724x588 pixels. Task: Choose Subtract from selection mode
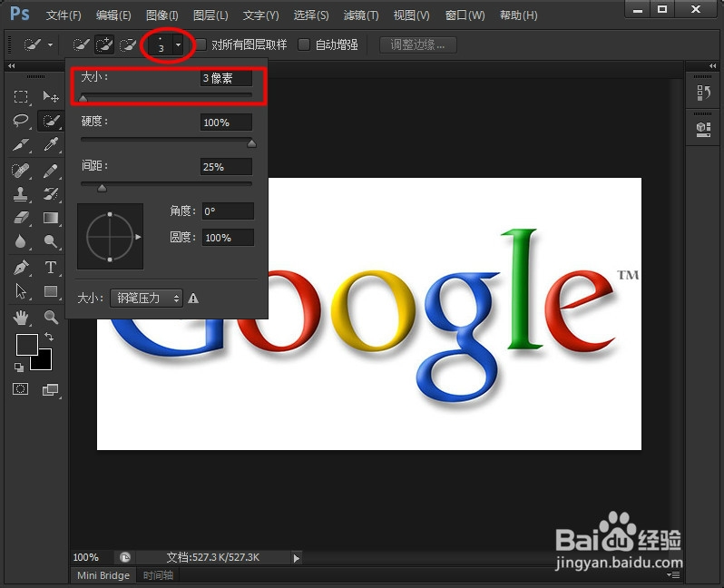point(128,44)
